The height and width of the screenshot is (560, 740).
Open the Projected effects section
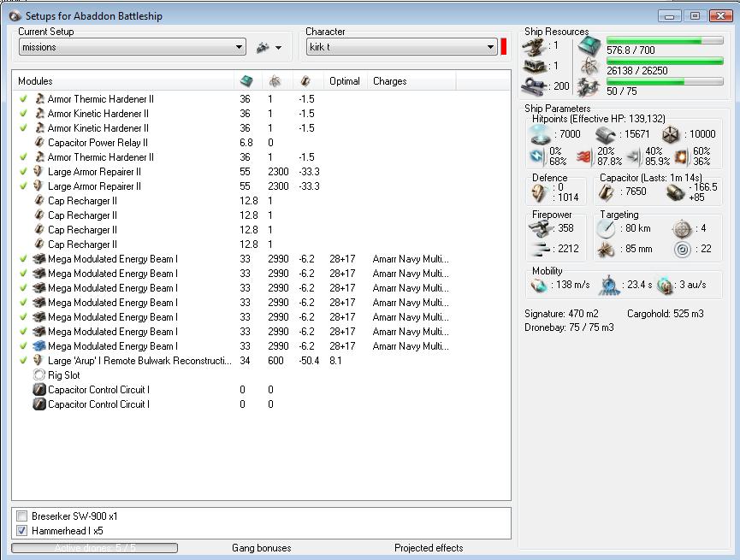429,548
